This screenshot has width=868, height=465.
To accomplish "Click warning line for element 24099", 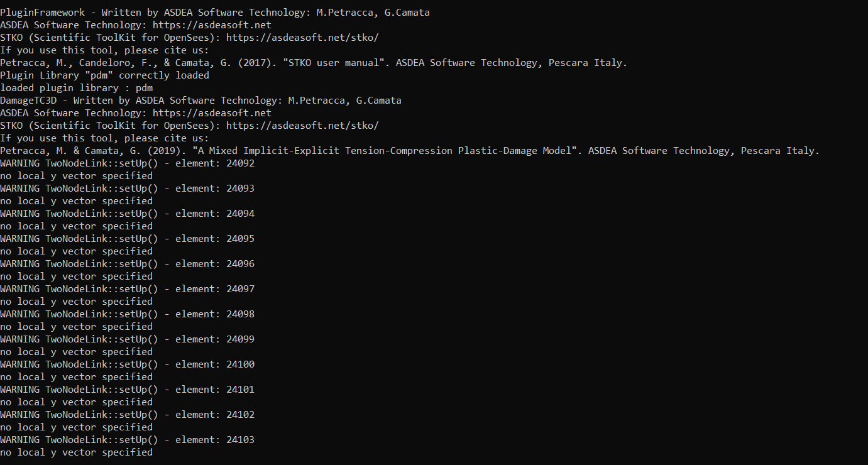I will (128, 339).
